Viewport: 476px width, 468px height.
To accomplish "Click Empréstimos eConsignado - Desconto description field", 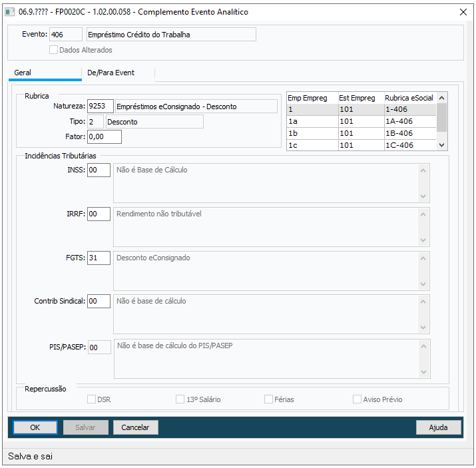I will [x=196, y=107].
